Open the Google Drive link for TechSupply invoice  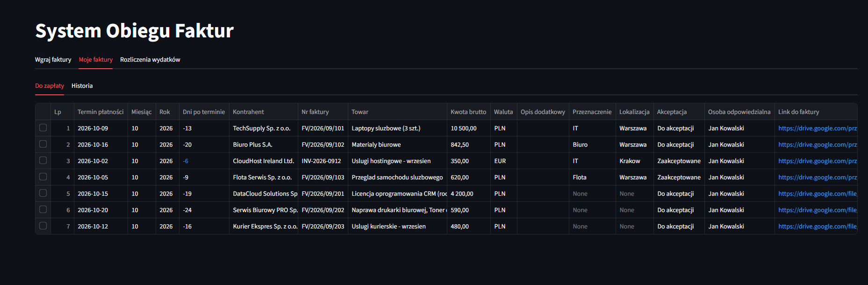point(818,128)
